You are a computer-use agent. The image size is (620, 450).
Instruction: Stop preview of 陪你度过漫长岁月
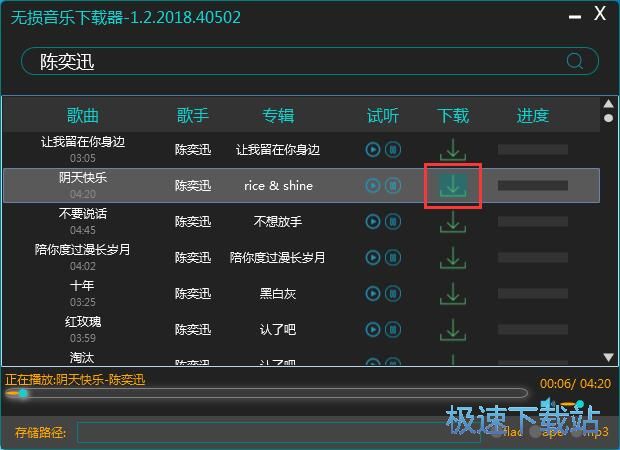394,258
